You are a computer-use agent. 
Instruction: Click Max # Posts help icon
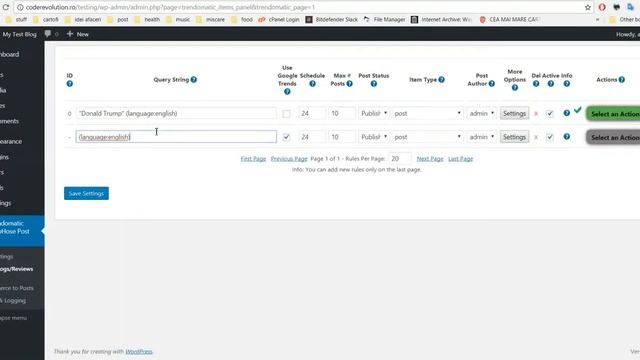coord(349,84)
